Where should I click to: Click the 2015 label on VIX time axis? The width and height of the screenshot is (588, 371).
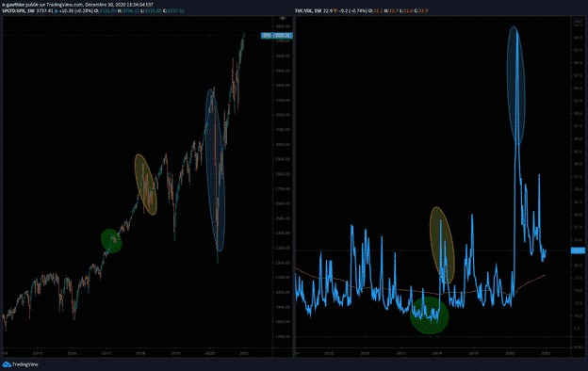pyautogui.click(x=329, y=353)
